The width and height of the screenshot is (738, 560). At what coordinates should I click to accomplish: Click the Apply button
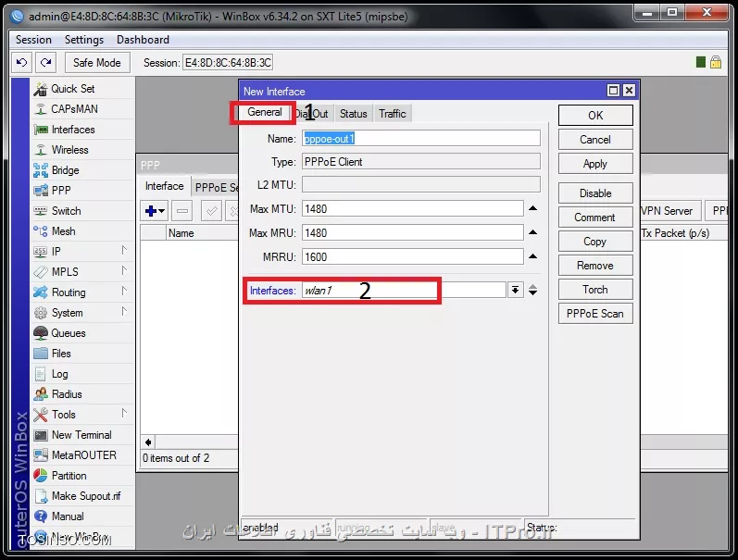point(595,164)
